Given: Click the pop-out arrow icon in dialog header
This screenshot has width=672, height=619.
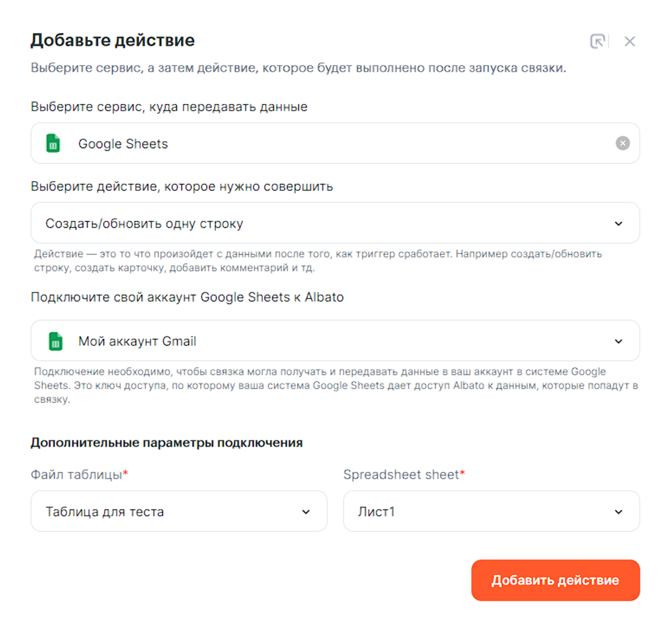Looking at the screenshot, I should pyautogui.click(x=598, y=41).
